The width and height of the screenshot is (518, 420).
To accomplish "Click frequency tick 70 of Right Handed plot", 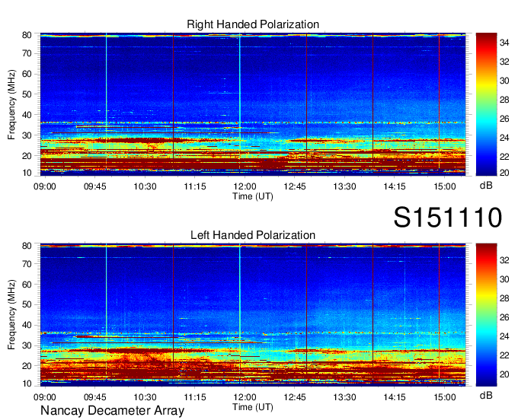I will click(x=27, y=53).
